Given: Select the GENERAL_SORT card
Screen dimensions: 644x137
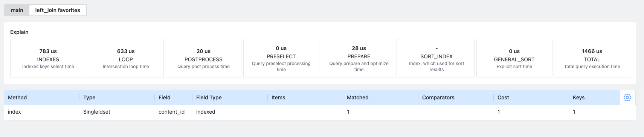Looking at the screenshot, I should pos(514,58).
